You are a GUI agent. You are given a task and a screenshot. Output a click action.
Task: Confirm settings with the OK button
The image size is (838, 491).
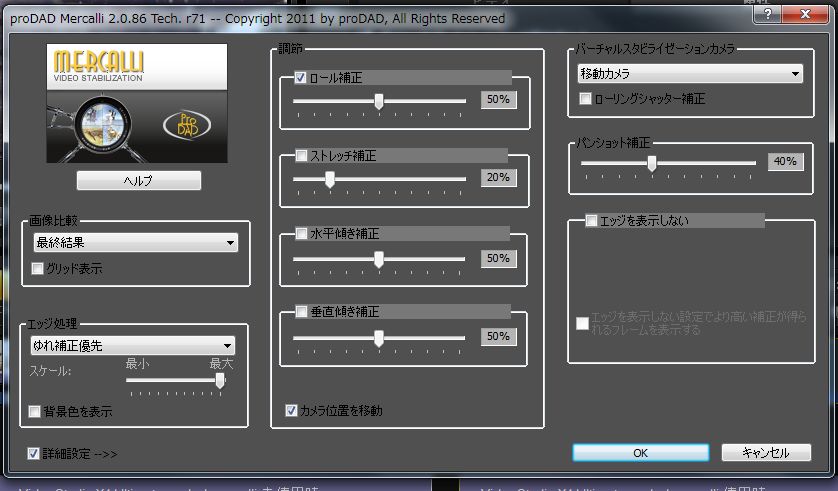click(x=640, y=453)
